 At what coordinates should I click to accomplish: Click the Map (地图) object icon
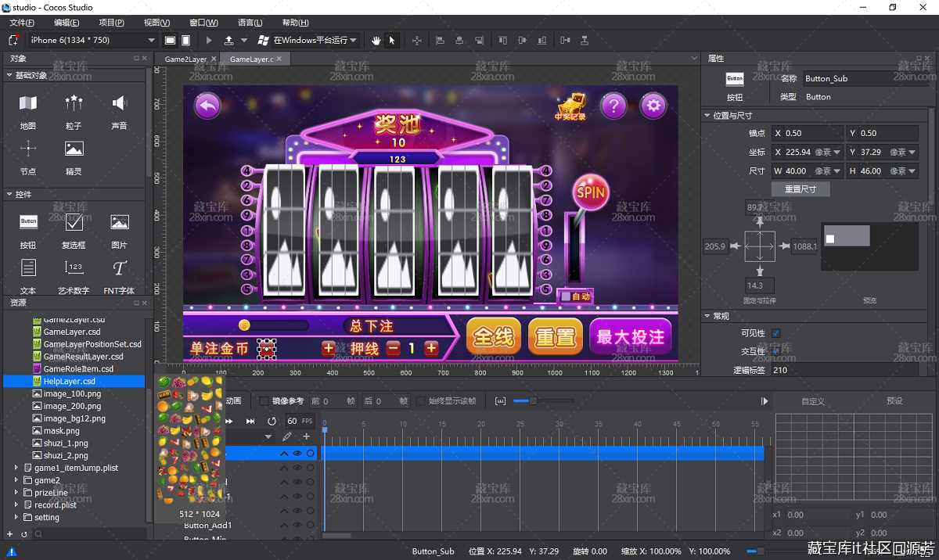28,103
